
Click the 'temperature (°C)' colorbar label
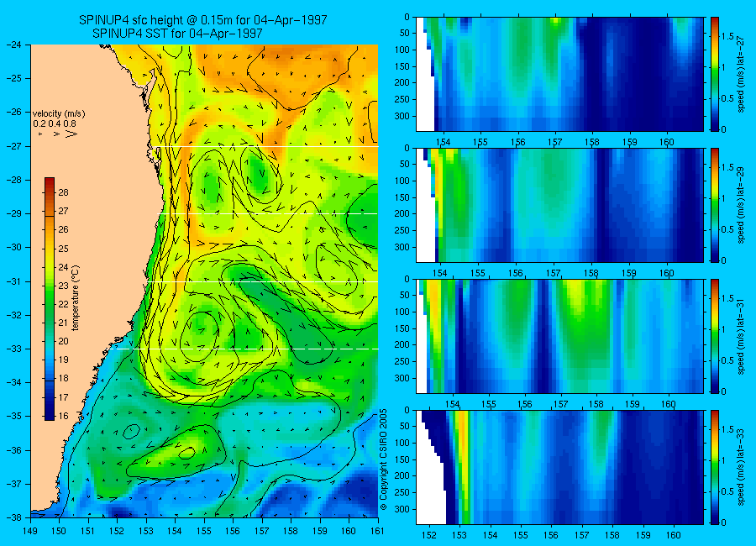(x=76, y=298)
